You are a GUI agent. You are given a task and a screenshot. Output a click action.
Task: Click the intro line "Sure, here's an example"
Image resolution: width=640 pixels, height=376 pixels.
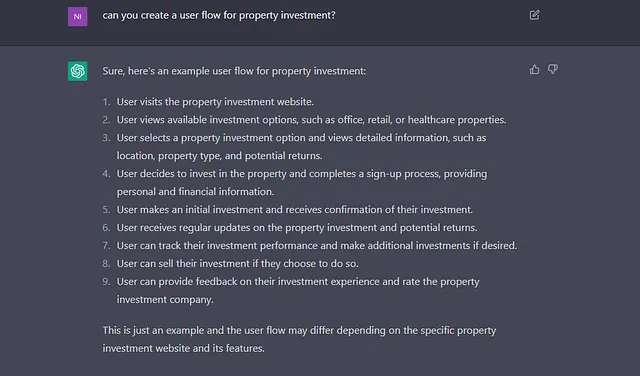tap(234, 71)
